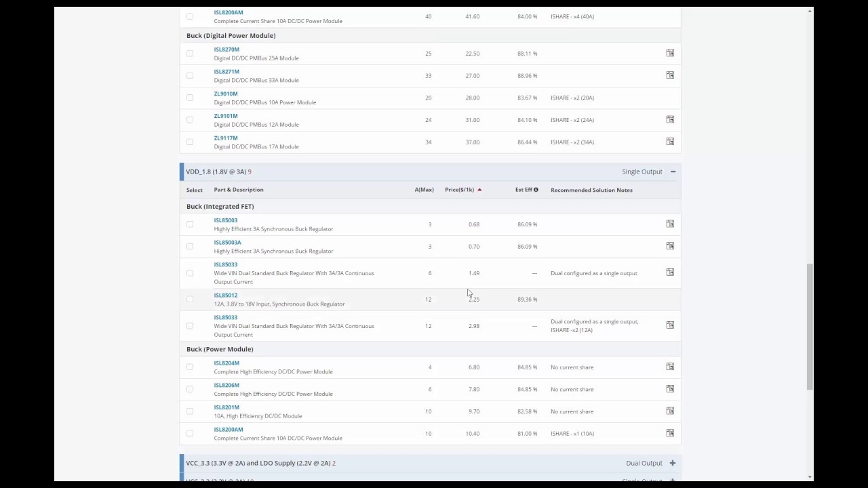
Task: Select ISL85003A checkbox
Action: coord(190,247)
